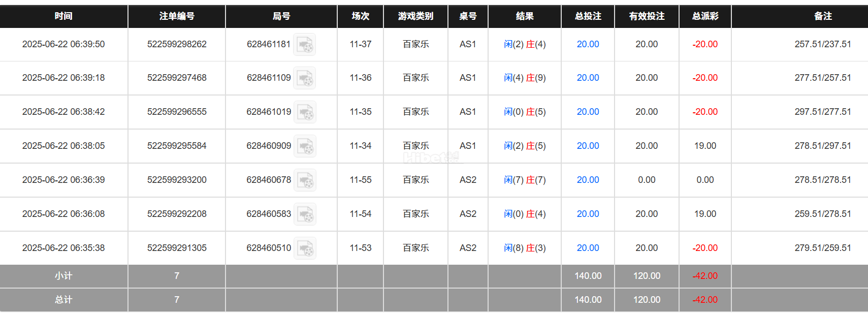Click the 备注 column header
The width and height of the screenshot is (868, 315).
[x=823, y=16]
